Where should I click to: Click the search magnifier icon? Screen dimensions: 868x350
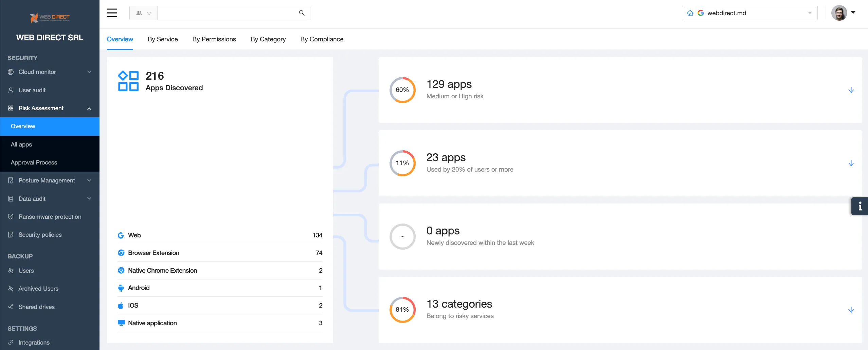301,13
